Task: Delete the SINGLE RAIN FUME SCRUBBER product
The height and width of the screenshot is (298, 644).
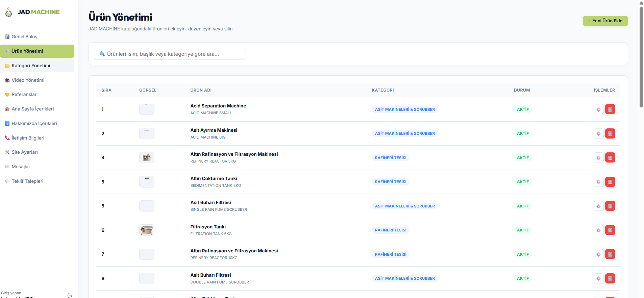Action: 610,206
